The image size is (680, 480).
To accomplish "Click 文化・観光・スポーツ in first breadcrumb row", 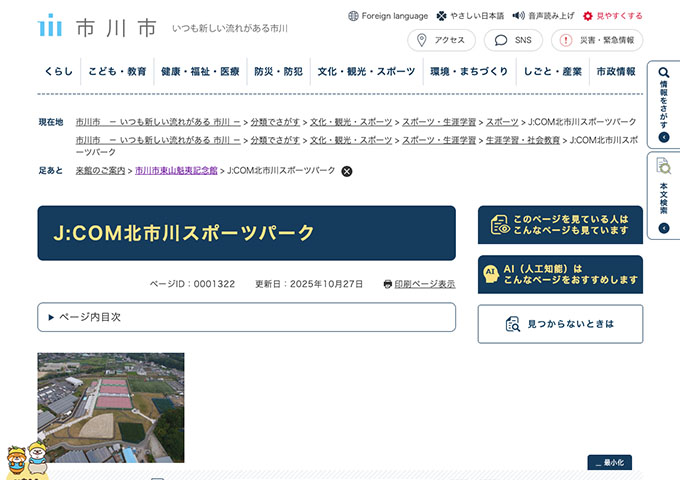I will [351, 122].
